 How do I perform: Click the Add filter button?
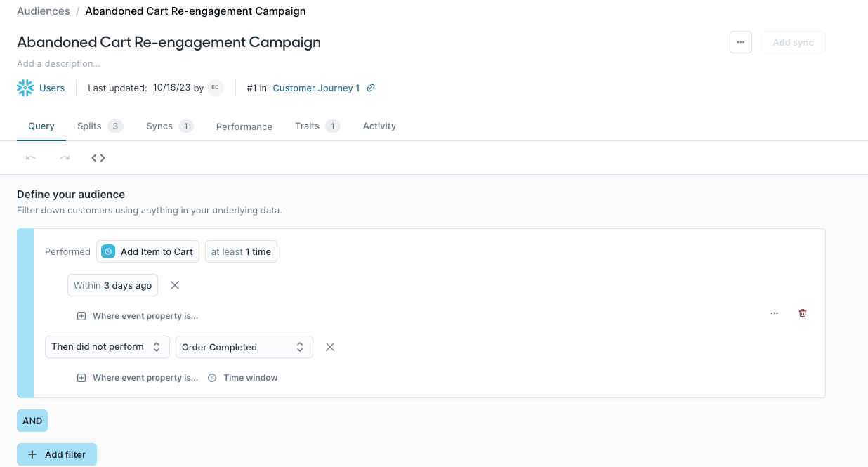(57, 454)
